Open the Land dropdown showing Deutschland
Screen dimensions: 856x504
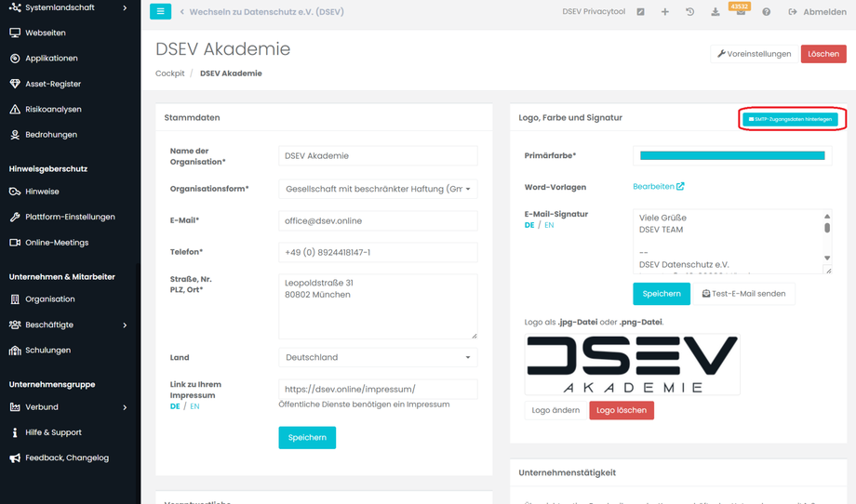pos(378,357)
